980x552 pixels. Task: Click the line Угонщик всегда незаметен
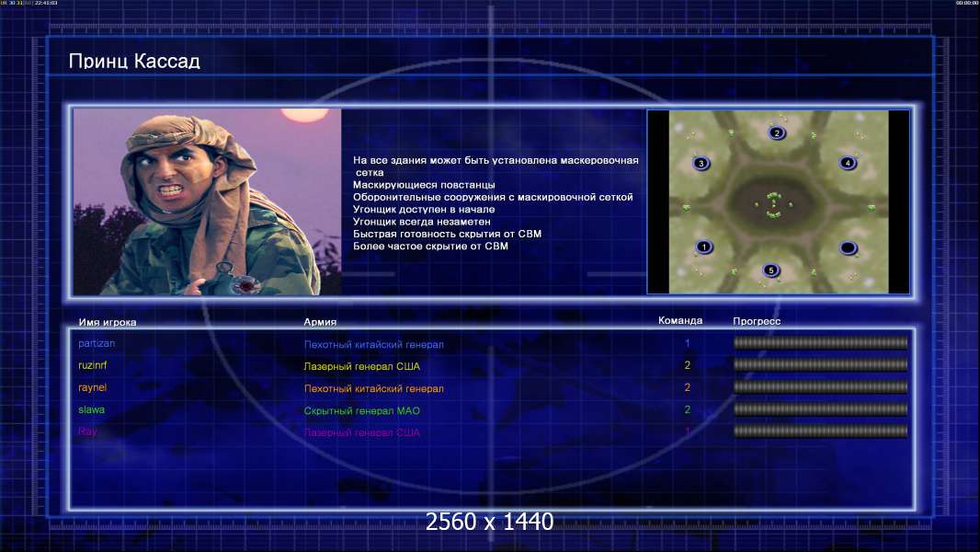[422, 222]
